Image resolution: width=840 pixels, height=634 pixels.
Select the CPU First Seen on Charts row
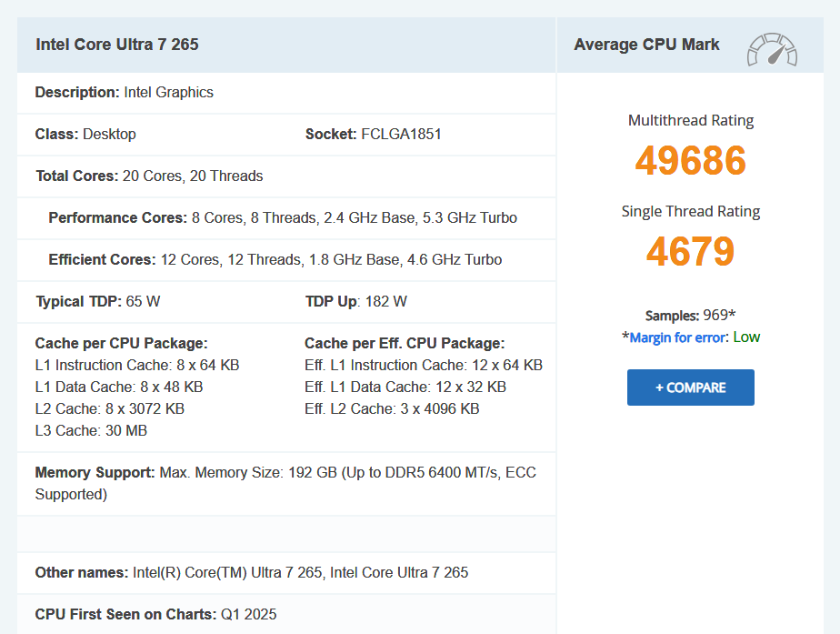tap(155, 615)
